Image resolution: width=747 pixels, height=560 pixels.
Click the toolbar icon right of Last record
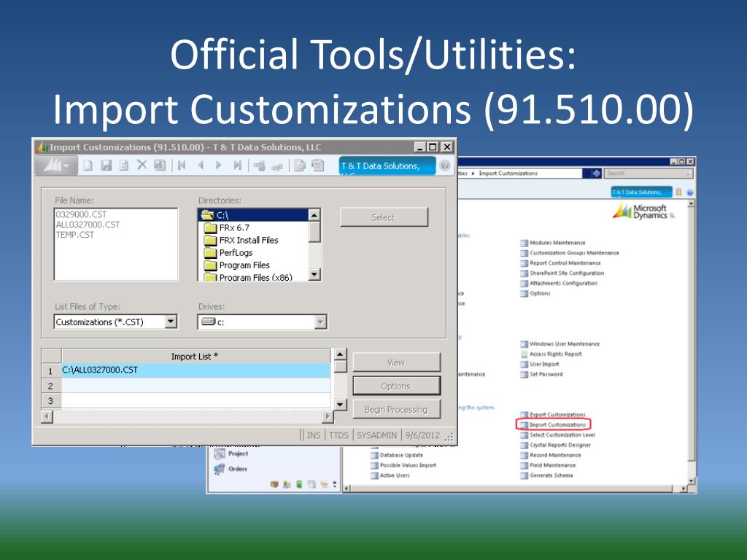tap(259, 166)
